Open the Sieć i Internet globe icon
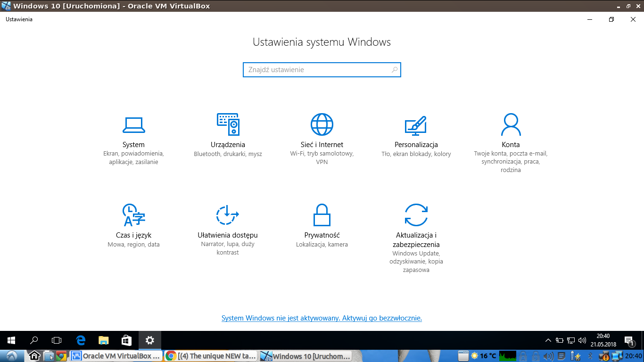This screenshot has height=362, width=644. 322,124
